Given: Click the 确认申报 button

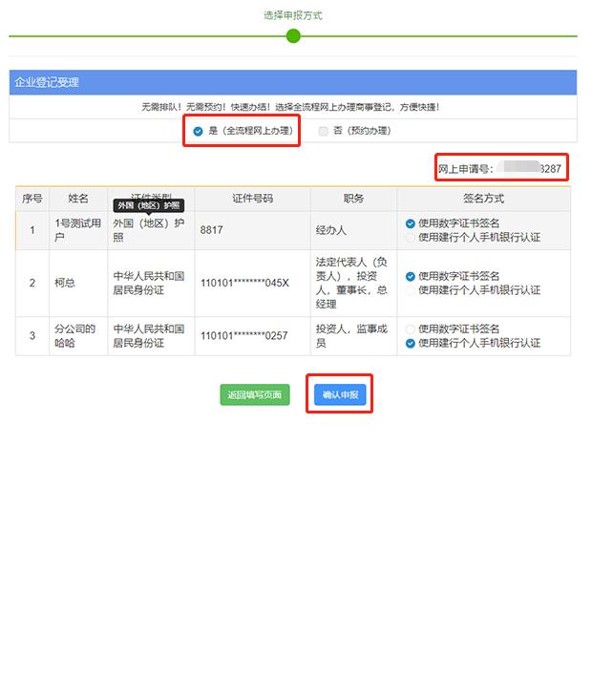Looking at the screenshot, I should point(339,394).
